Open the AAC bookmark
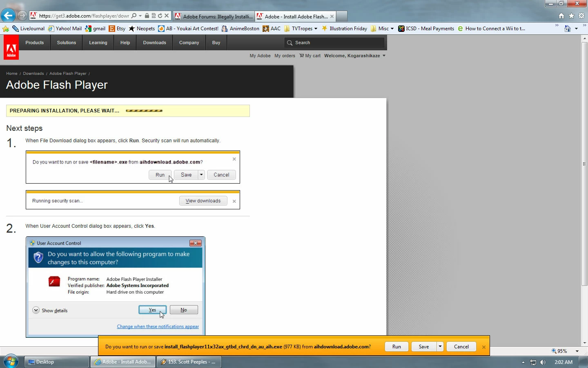Viewport: 588px width, 368px height. click(x=272, y=29)
